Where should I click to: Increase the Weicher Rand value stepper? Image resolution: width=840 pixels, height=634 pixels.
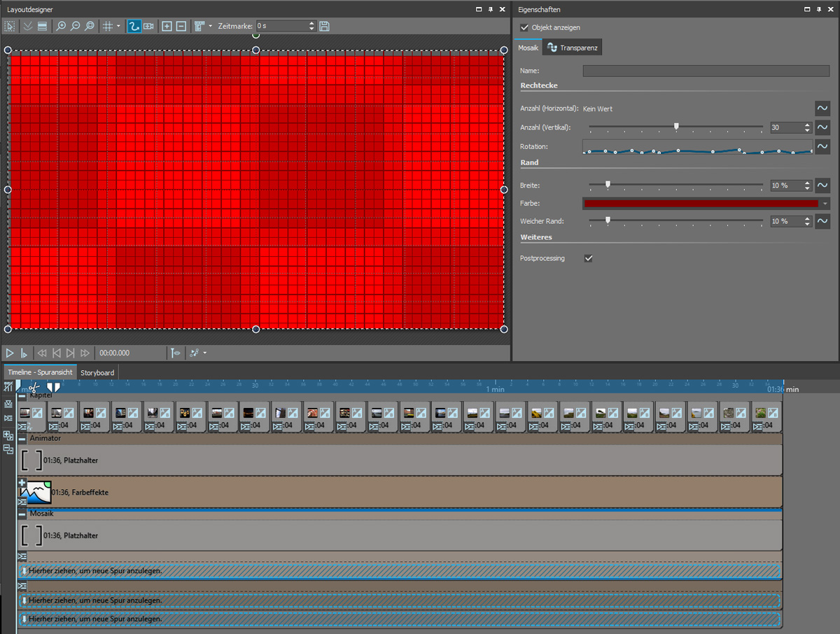click(808, 218)
